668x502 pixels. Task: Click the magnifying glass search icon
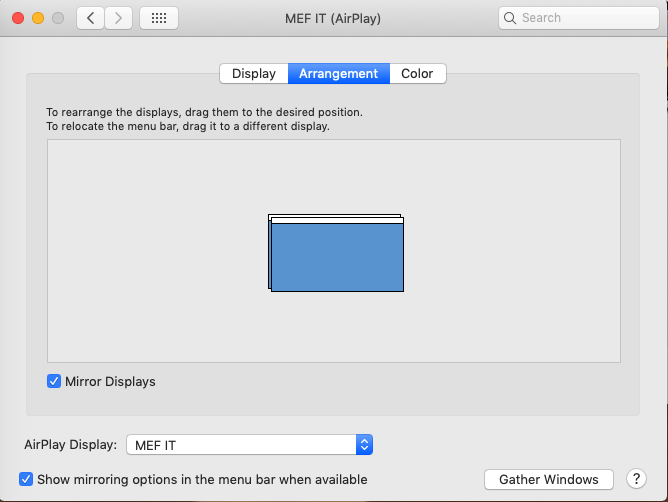coord(510,18)
